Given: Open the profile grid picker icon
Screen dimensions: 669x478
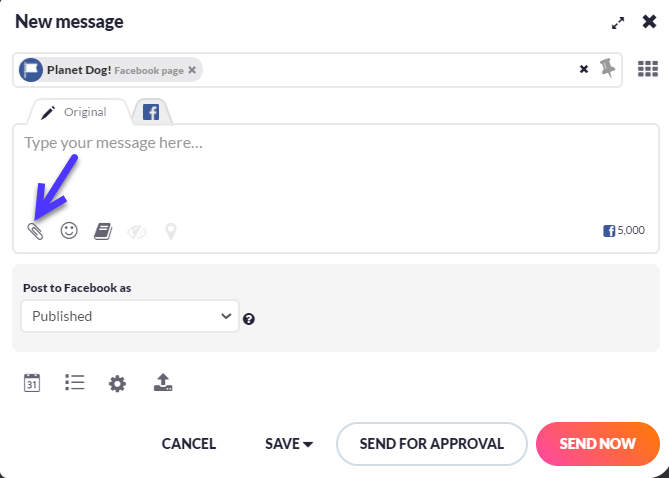Looking at the screenshot, I should click(x=648, y=69).
